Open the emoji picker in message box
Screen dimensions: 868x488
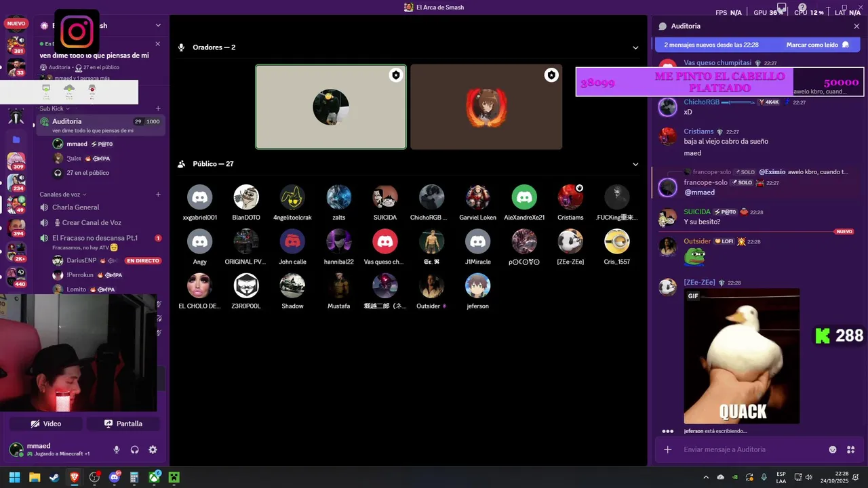(x=833, y=449)
